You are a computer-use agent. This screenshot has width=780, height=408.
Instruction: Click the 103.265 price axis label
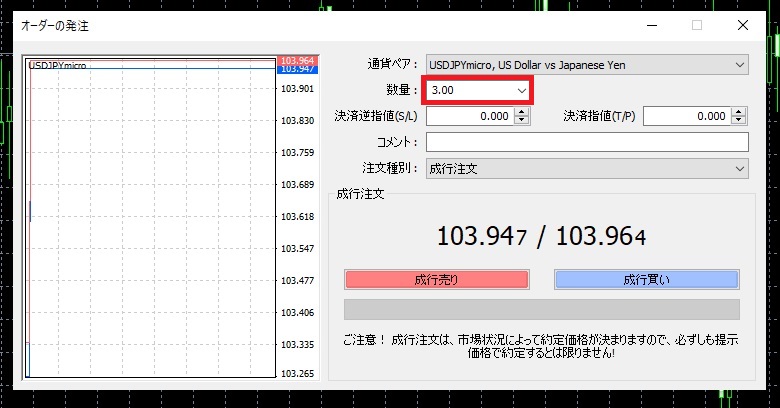tap(297, 373)
